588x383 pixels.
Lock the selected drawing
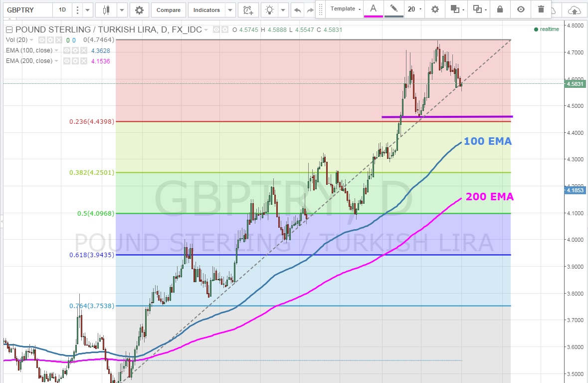[x=500, y=9]
